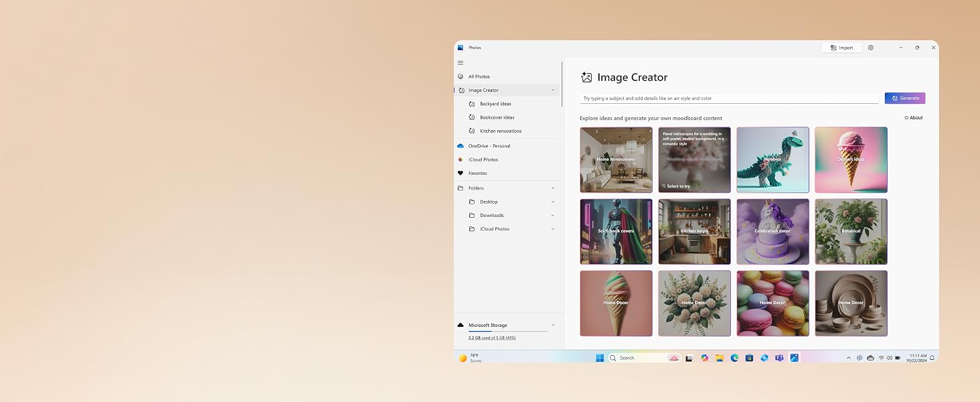Click the Bookcover ideas icon
The image size is (980, 402).
[472, 117]
